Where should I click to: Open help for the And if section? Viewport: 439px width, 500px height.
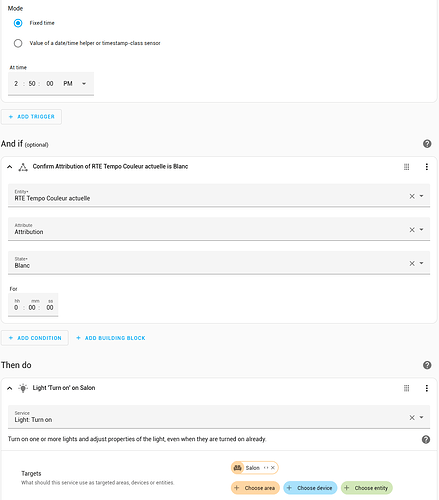click(x=427, y=144)
